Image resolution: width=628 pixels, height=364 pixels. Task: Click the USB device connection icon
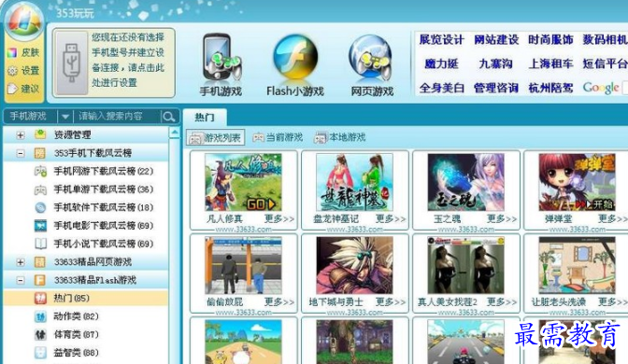(x=72, y=63)
